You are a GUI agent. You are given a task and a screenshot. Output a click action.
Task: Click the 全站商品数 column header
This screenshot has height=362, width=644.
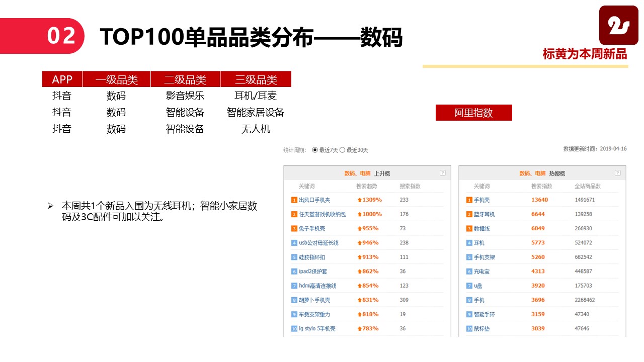point(588,186)
